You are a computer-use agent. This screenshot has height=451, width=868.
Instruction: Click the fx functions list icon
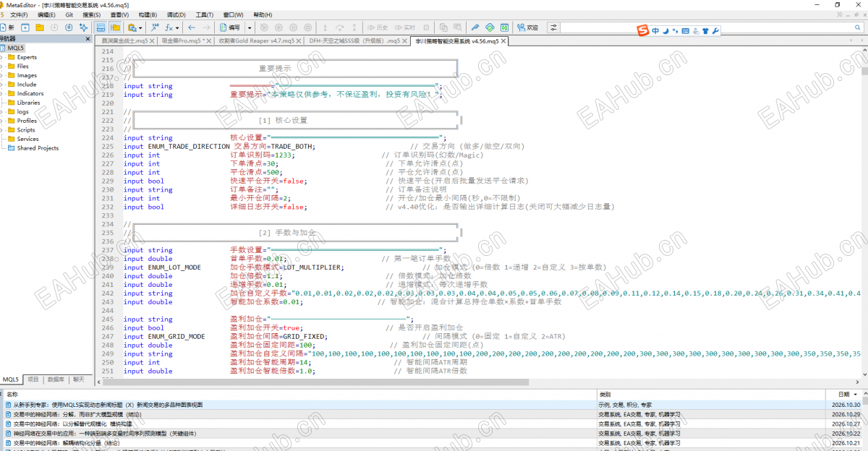coord(169,27)
